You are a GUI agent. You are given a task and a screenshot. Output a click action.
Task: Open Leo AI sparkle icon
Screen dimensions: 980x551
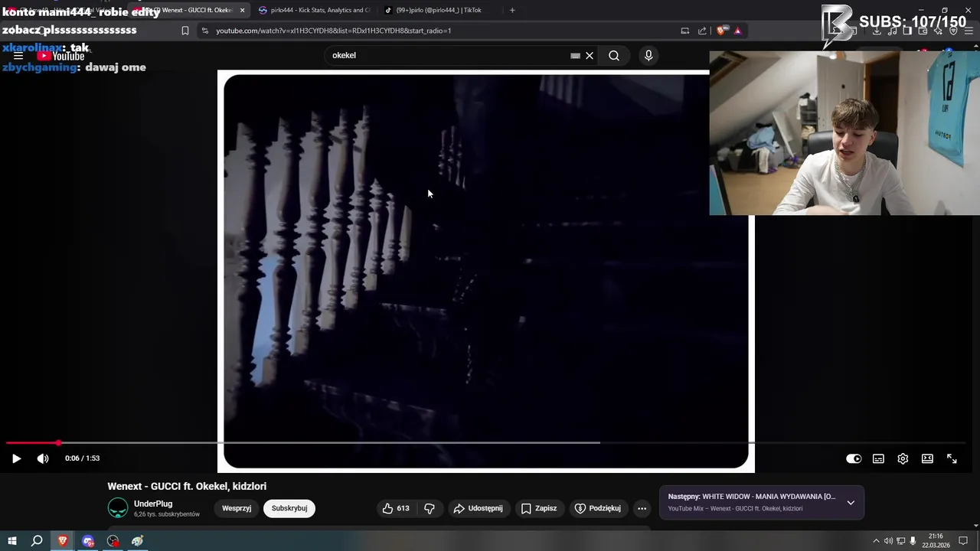click(x=938, y=31)
